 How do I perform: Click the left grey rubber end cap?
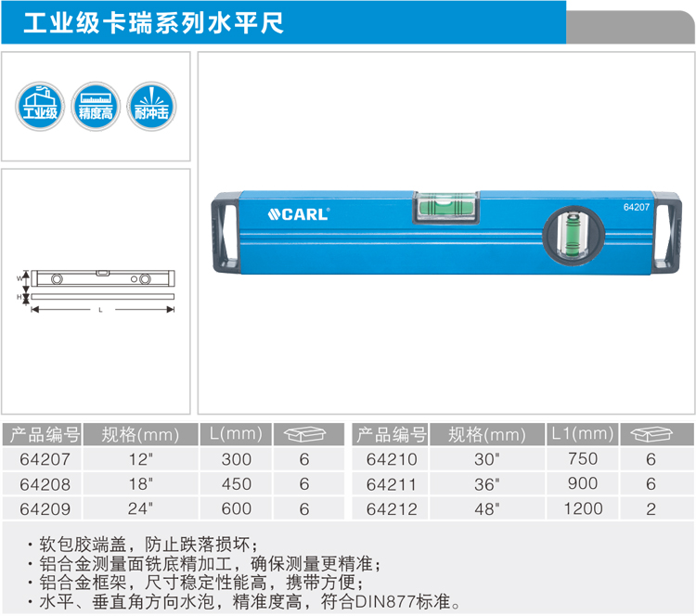[226, 234]
